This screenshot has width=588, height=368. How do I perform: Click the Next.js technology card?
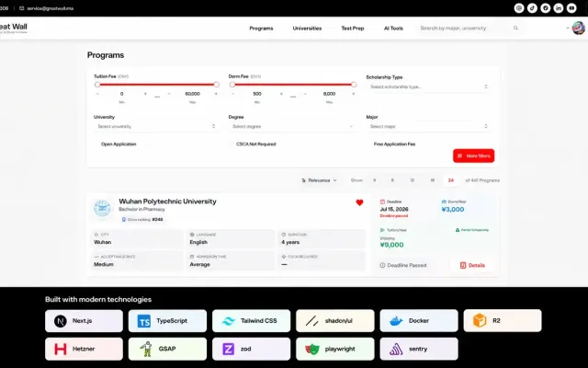pyautogui.click(x=84, y=321)
